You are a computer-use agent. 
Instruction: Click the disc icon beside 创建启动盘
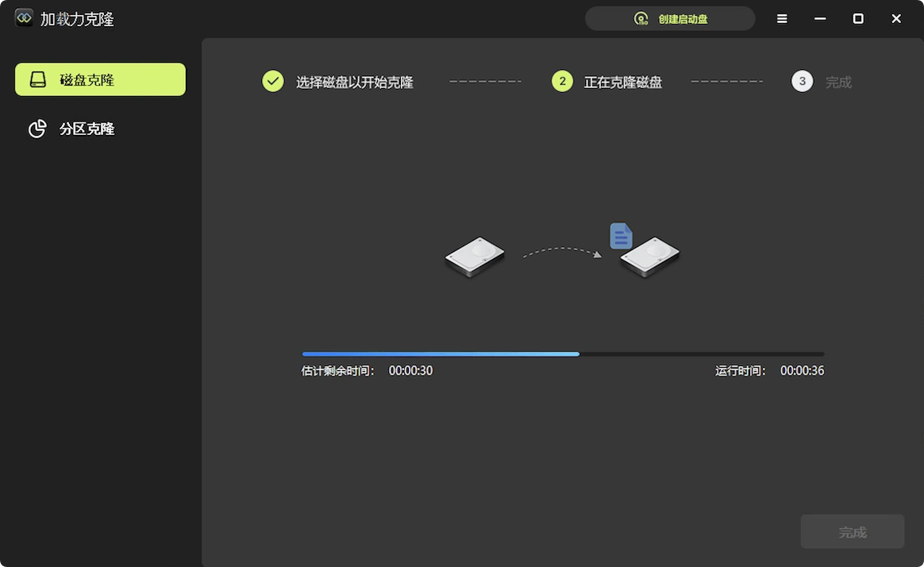(641, 19)
